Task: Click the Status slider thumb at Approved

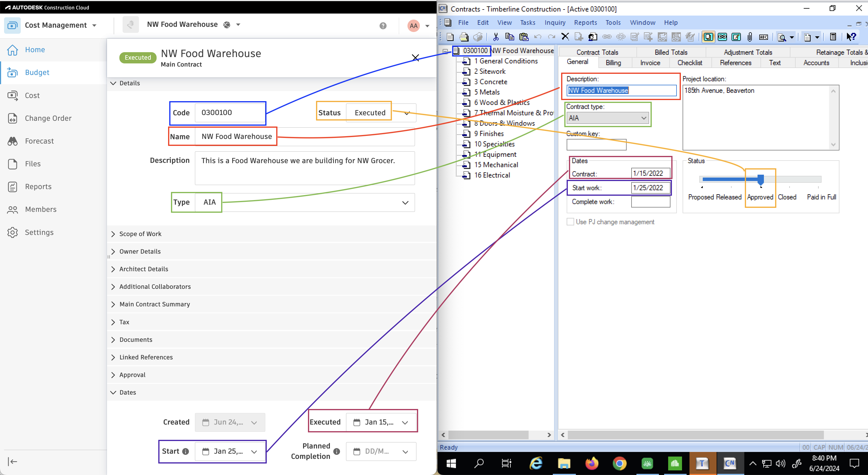Action: coord(760,179)
